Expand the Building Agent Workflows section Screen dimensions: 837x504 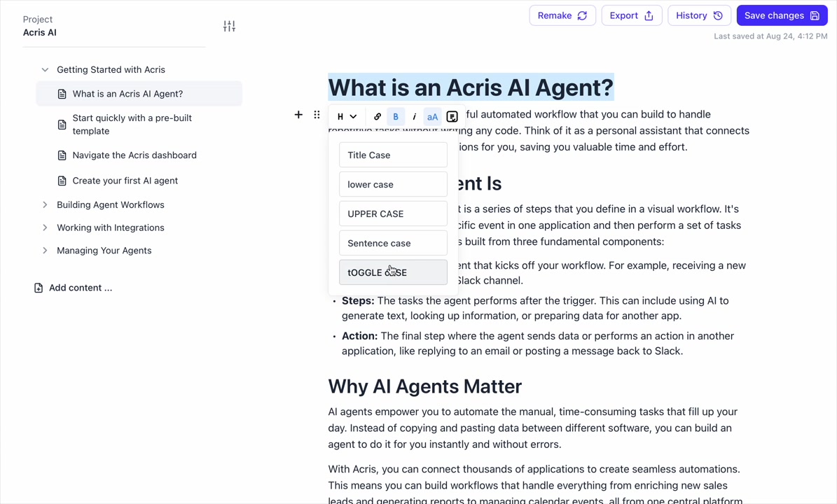click(x=45, y=205)
